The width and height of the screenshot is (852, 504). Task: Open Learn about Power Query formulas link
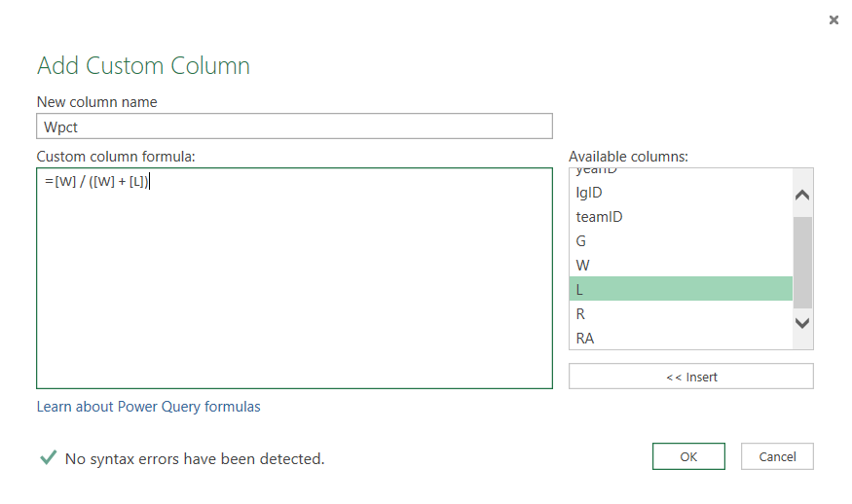tap(148, 407)
